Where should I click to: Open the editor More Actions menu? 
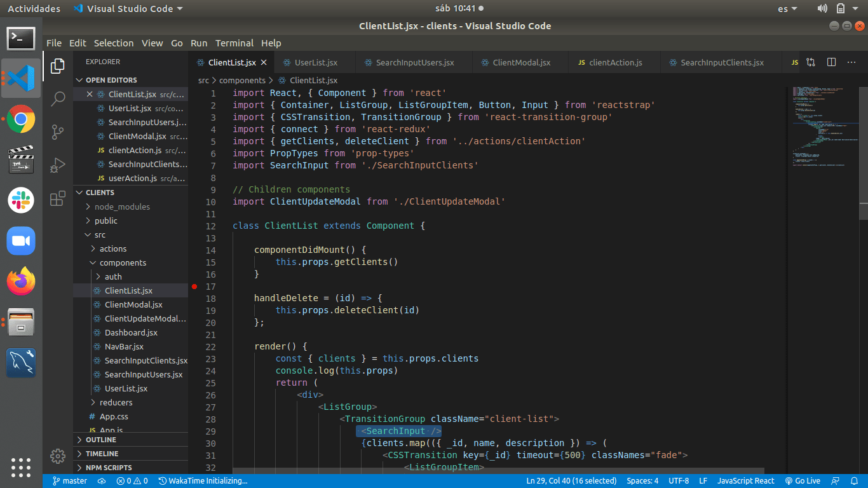[x=851, y=62]
